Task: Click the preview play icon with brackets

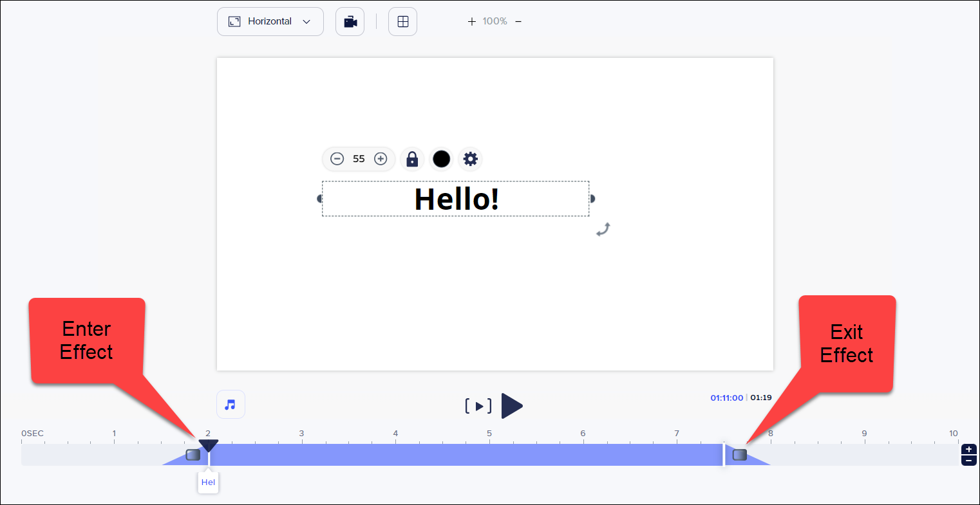Action: point(478,406)
